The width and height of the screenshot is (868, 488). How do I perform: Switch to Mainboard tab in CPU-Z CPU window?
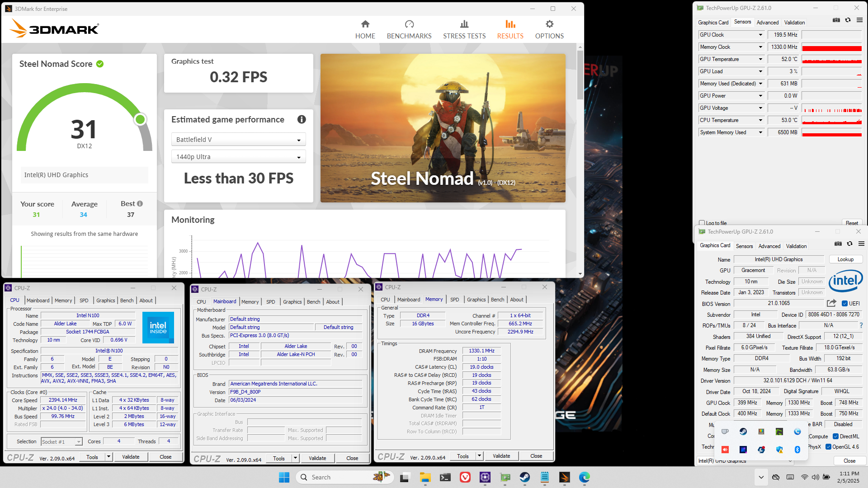coord(38,300)
